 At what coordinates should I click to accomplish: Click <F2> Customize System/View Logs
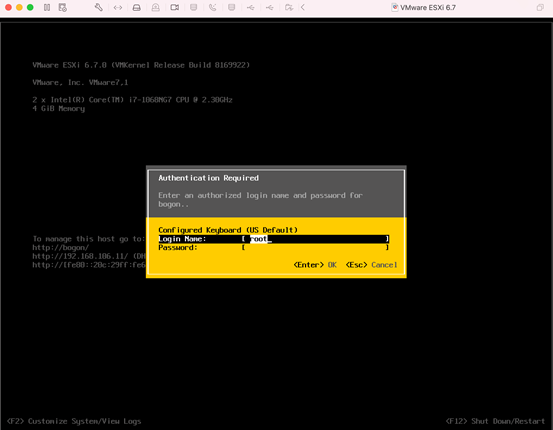74,421
